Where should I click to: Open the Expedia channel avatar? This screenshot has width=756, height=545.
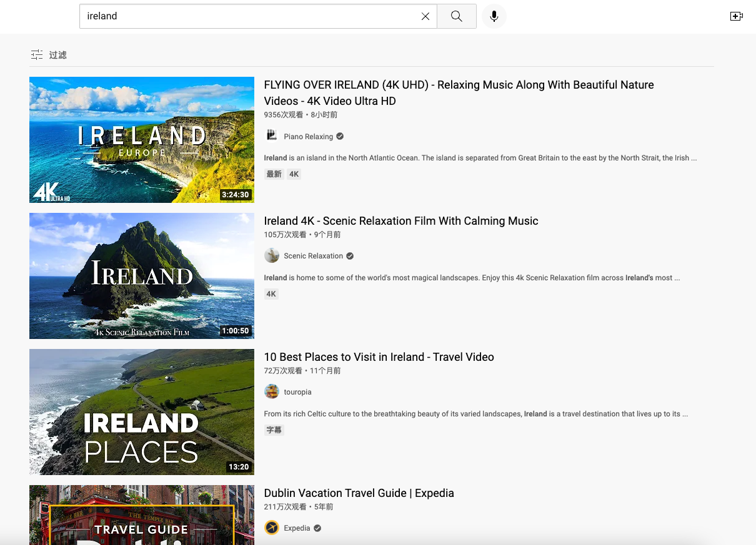pyautogui.click(x=272, y=528)
